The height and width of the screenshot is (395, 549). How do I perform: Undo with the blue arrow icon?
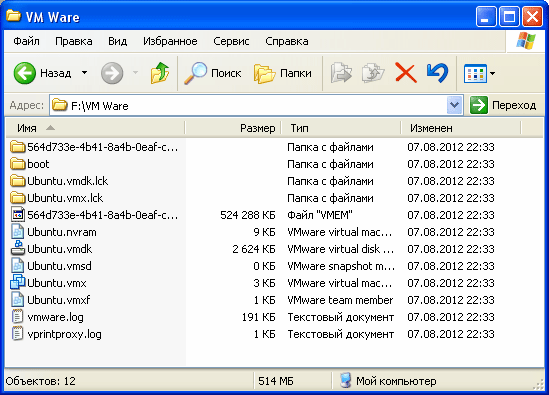[437, 73]
